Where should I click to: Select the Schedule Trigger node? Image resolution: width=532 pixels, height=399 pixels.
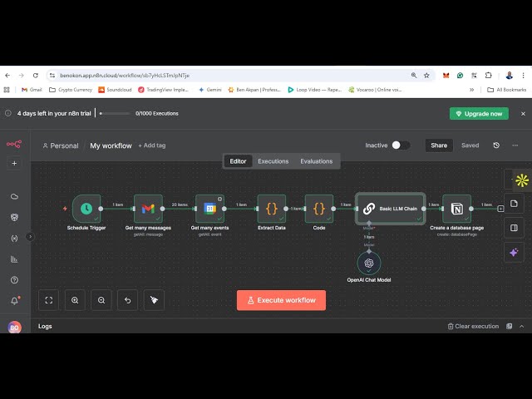(x=86, y=209)
